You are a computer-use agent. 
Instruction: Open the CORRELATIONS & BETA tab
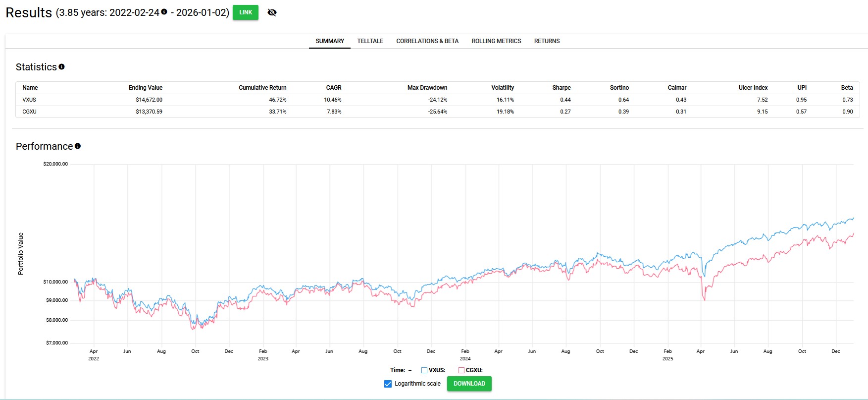(x=427, y=41)
